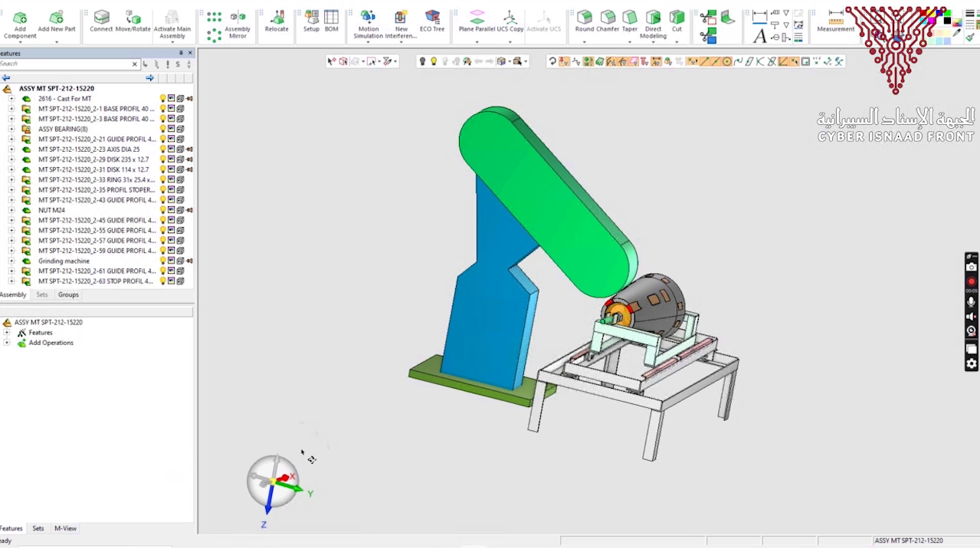
Task: Hide the Grinding machine via its bulb icon
Action: coord(162,261)
